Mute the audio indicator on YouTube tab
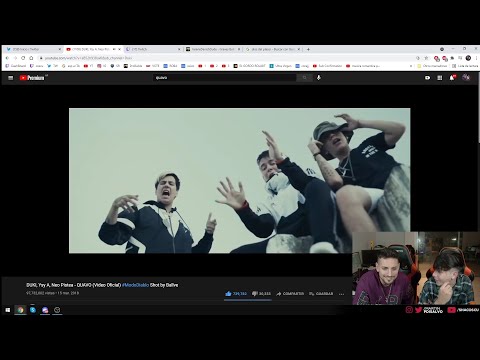Viewport: 480px width, 360px height. pyautogui.click(x=114, y=49)
